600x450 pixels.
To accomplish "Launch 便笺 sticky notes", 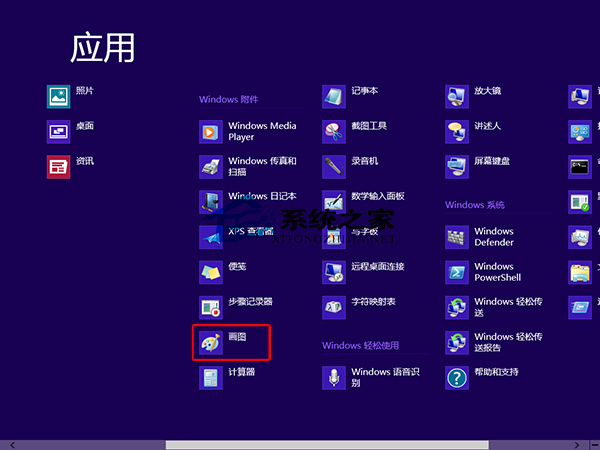I will pyautogui.click(x=211, y=272).
